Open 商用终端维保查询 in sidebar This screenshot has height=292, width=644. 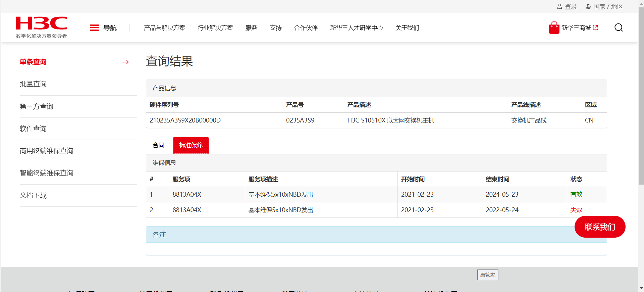coord(47,151)
